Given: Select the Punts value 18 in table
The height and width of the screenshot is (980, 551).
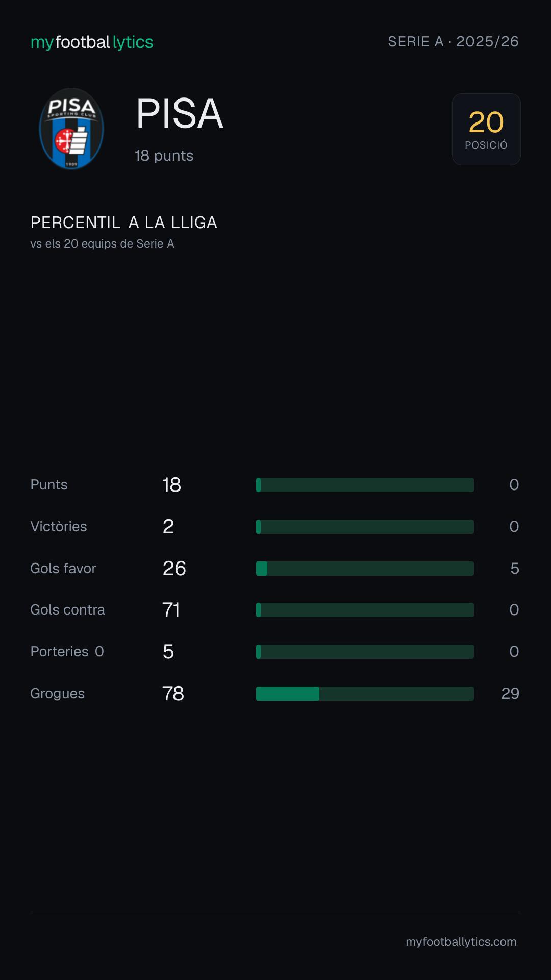Looking at the screenshot, I should 172,485.
